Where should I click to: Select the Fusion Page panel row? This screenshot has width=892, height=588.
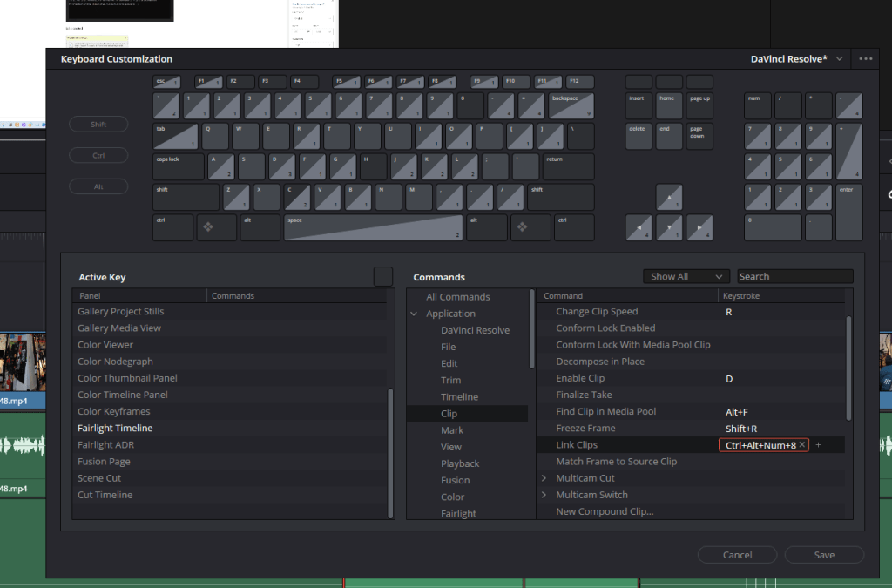pos(230,462)
